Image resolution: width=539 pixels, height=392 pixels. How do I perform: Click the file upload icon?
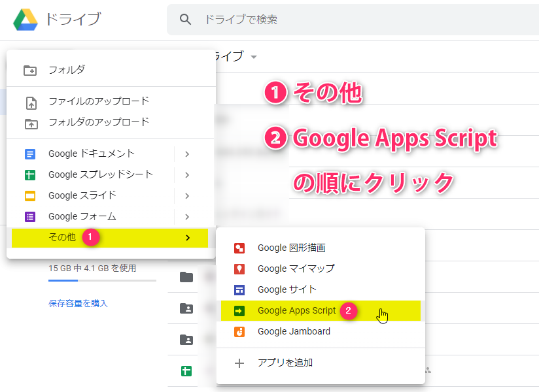click(x=31, y=103)
